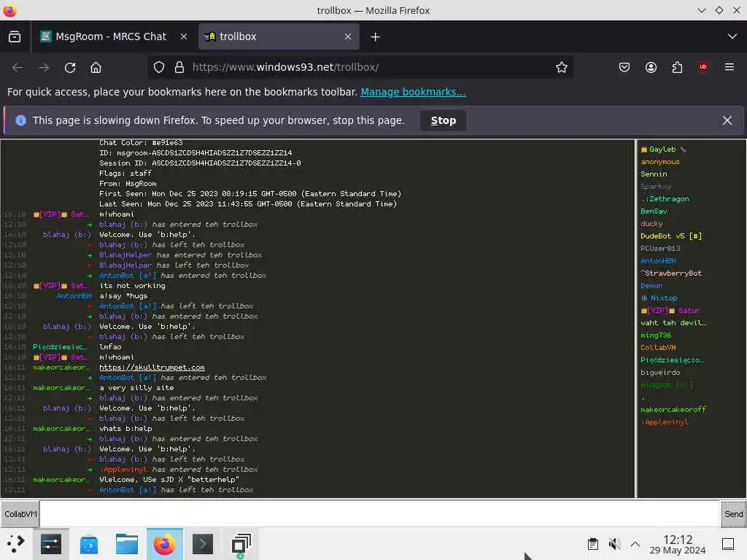747x560 pixels.
Task: Open Dolphin file manager from taskbar
Action: pyautogui.click(x=127, y=544)
